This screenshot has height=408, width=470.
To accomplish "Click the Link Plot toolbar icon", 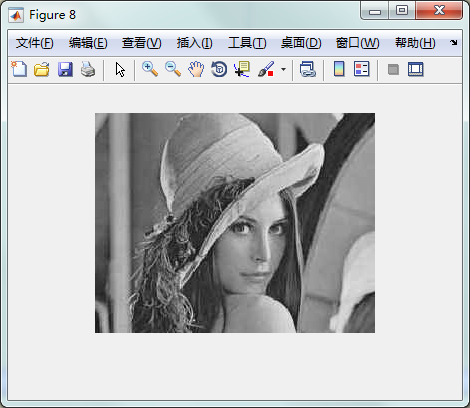I will [x=307, y=69].
